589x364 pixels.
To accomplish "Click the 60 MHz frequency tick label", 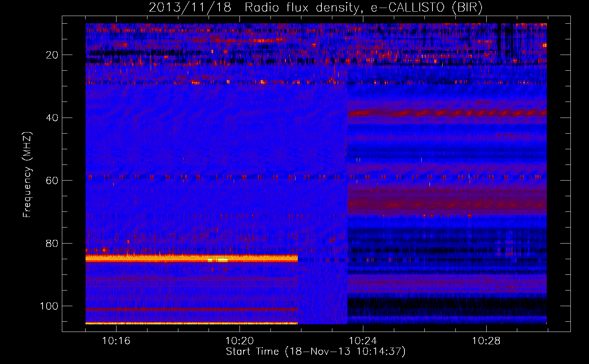I will [x=52, y=181].
